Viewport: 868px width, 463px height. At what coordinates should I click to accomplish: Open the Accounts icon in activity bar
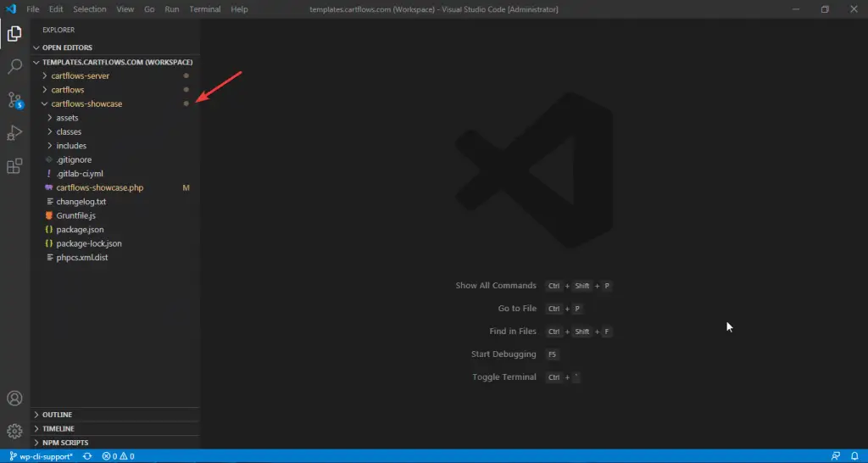(14, 399)
